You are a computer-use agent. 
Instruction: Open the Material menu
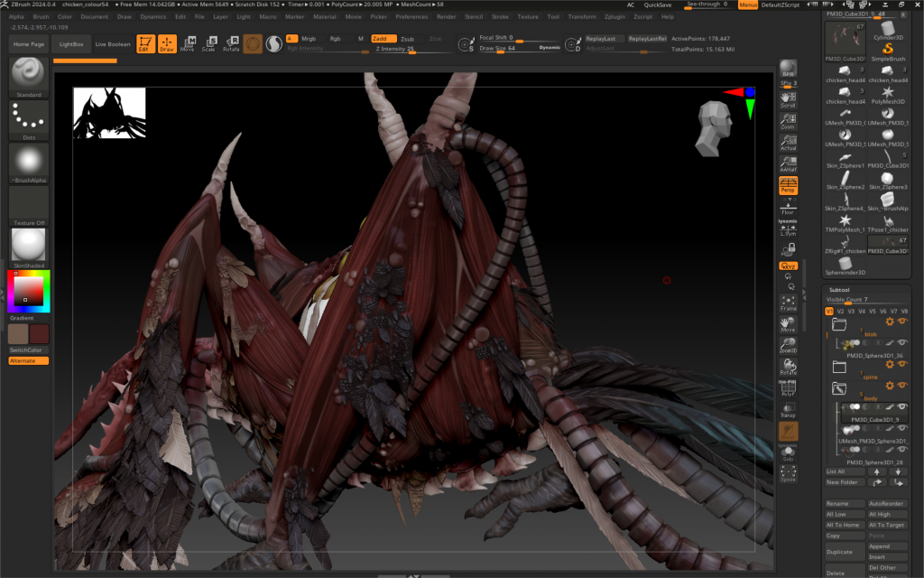click(324, 16)
